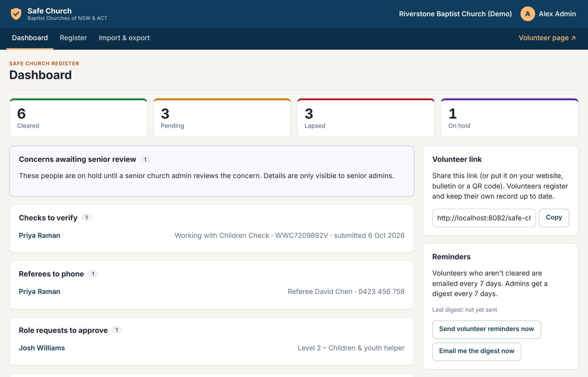Click the volunteer link URL field
This screenshot has width=588, height=377.
(x=484, y=218)
